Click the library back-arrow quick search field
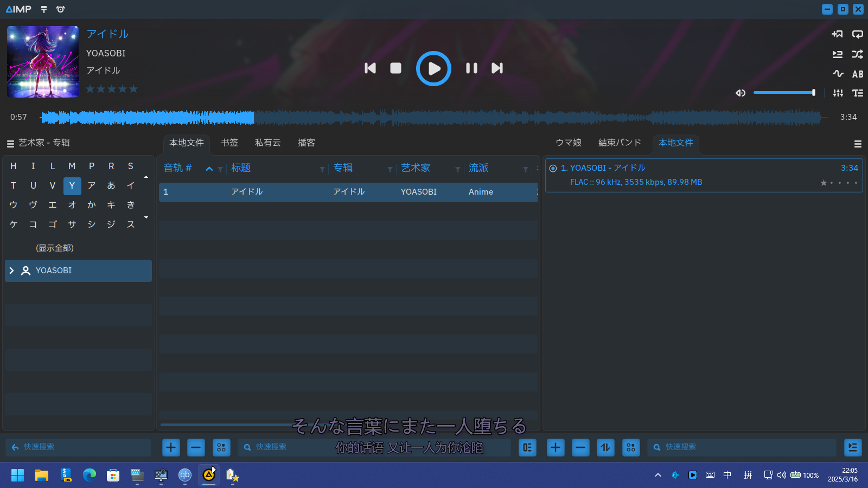Image resolution: width=868 pixels, height=488 pixels. click(79, 447)
